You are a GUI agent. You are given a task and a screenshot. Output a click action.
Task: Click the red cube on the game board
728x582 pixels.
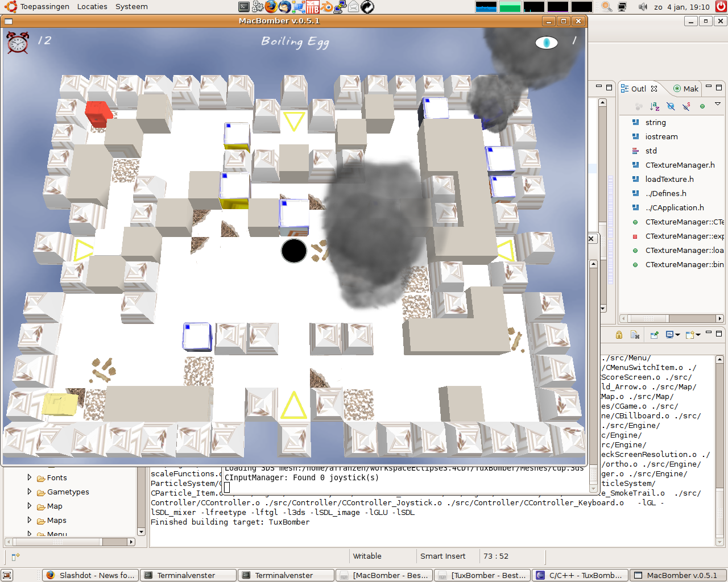[98, 114]
